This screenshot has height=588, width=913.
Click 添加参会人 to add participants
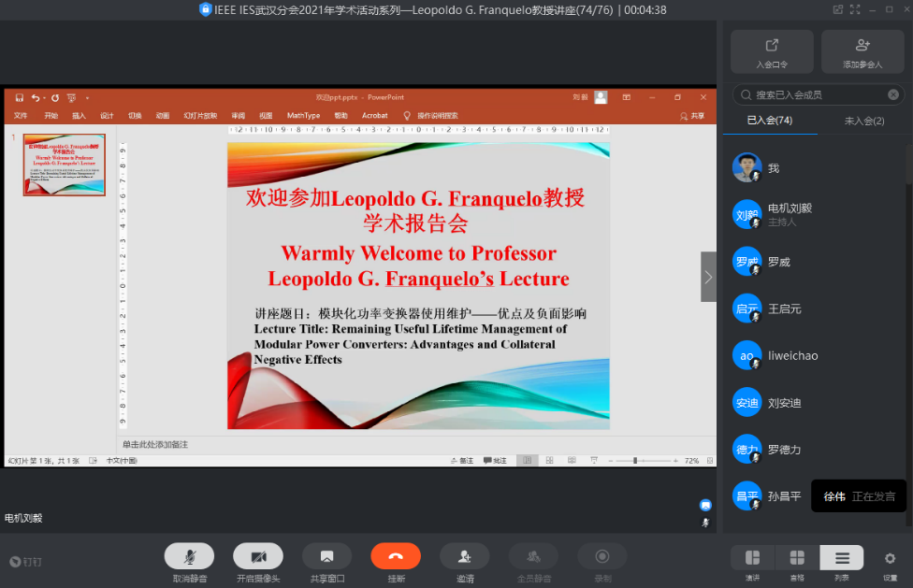pos(862,51)
